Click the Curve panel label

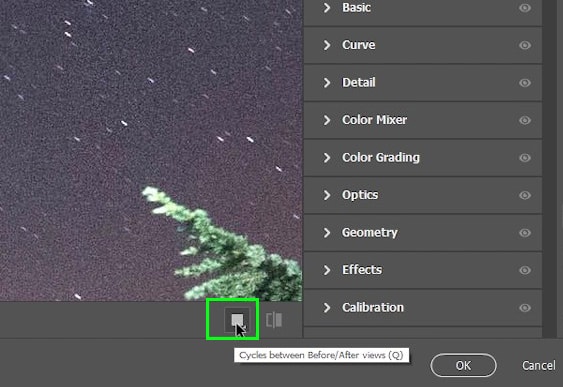[x=359, y=45]
